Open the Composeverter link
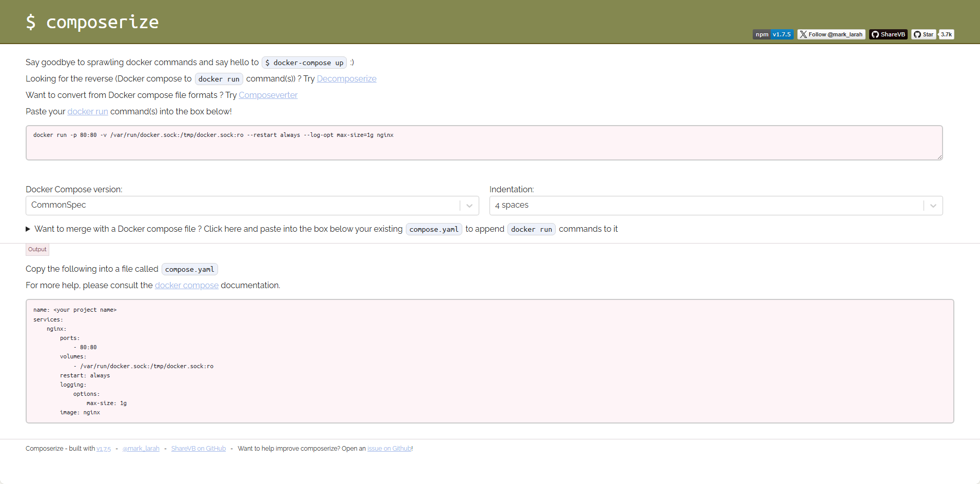Image resolution: width=980 pixels, height=484 pixels. (268, 95)
